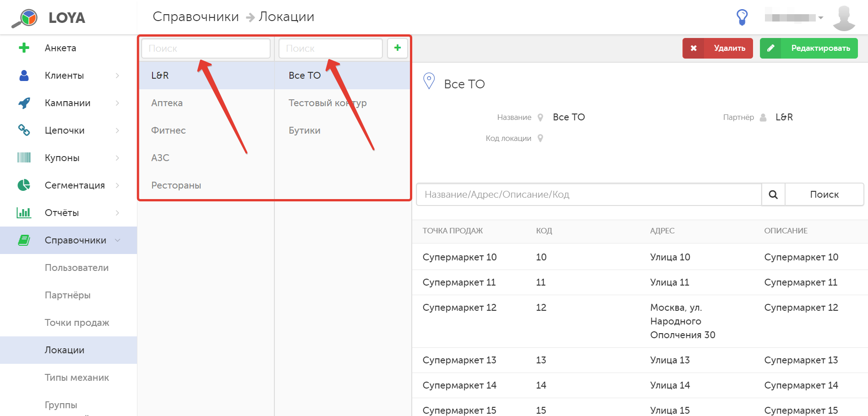This screenshot has height=416, width=868.
Task: Click the Супермаркет 14 point of sale cell
Action: pyautogui.click(x=459, y=385)
